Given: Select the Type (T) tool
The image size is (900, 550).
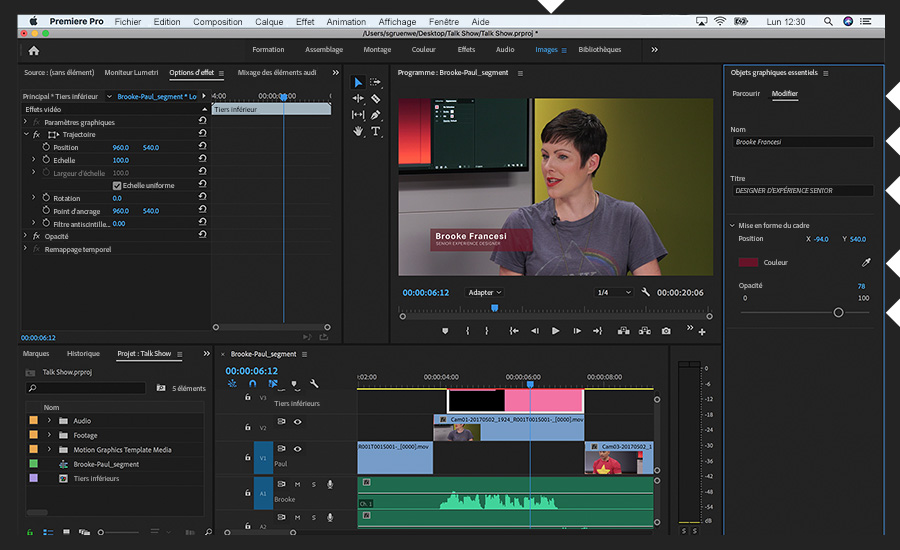Looking at the screenshot, I should tap(376, 131).
